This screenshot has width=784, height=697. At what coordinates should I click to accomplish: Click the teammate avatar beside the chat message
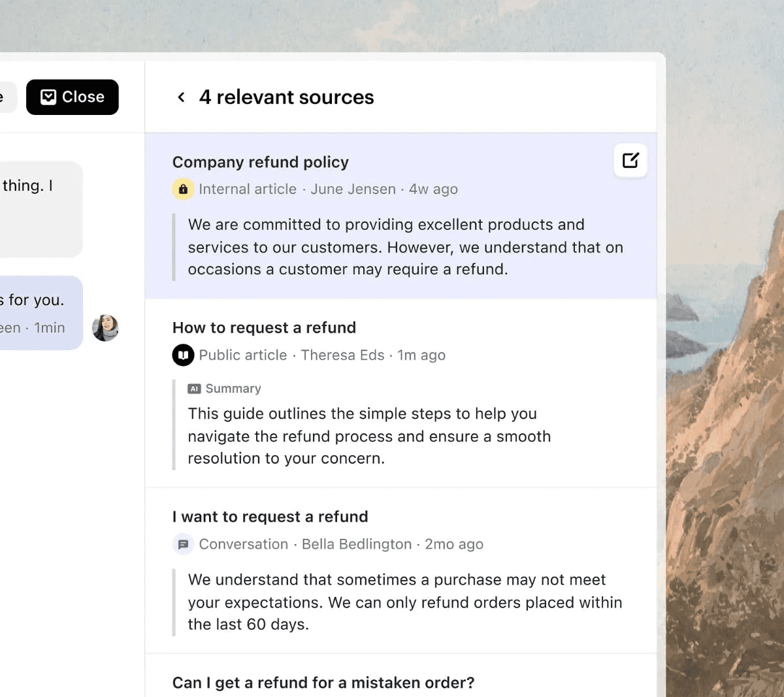[105, 327]
